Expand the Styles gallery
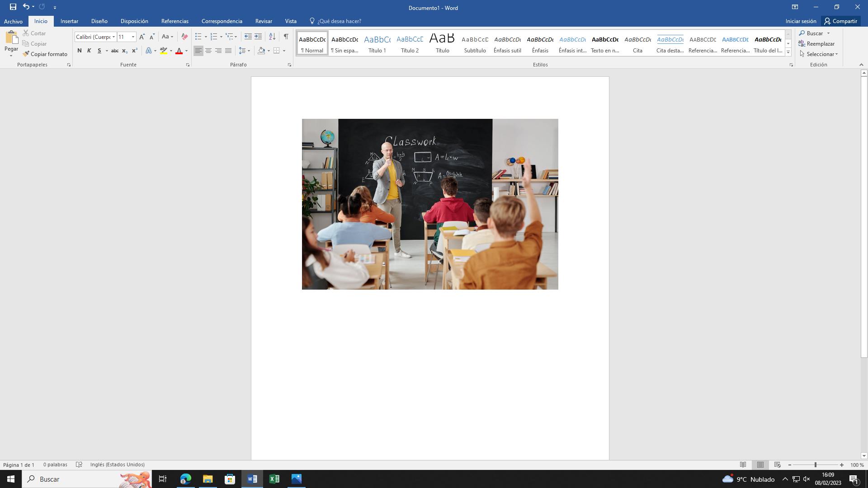The height and width of the screenshot is (488, 868). pos(788,52)
